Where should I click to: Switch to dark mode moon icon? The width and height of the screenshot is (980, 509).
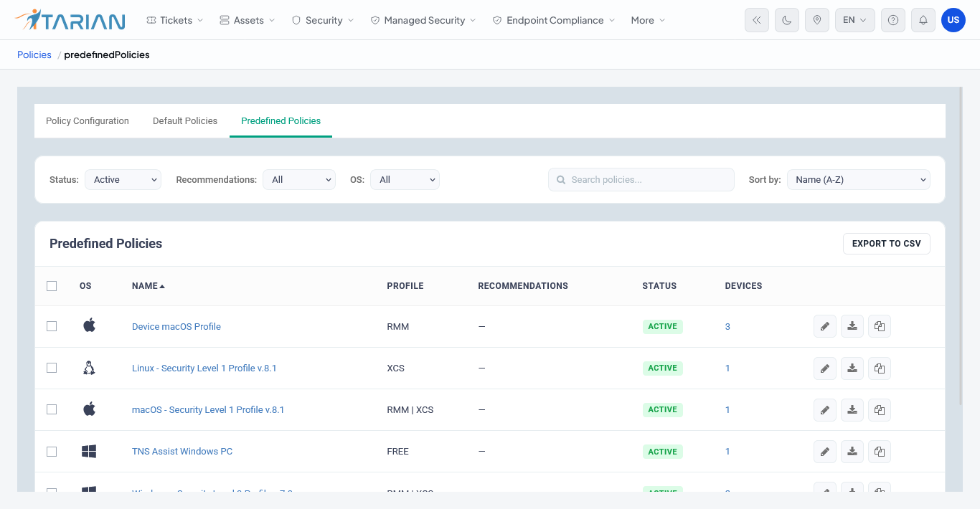(x=787, y=20)
